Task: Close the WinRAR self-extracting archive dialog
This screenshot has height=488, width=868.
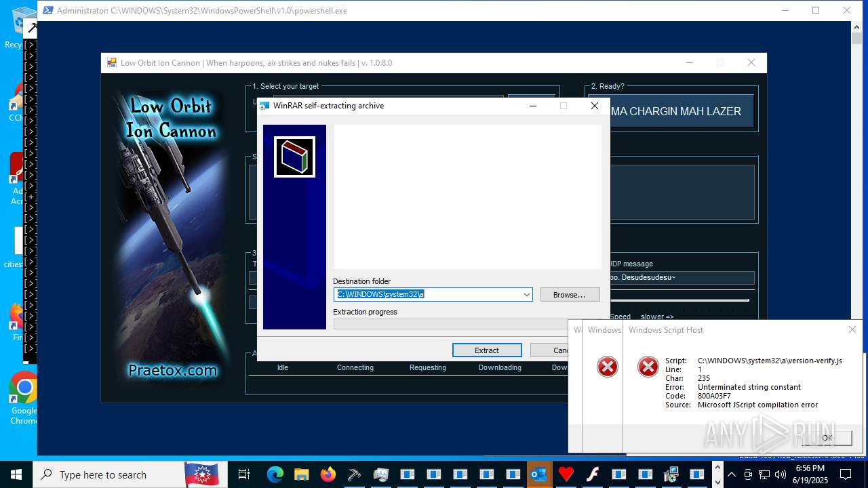Action: coord(595,106)
